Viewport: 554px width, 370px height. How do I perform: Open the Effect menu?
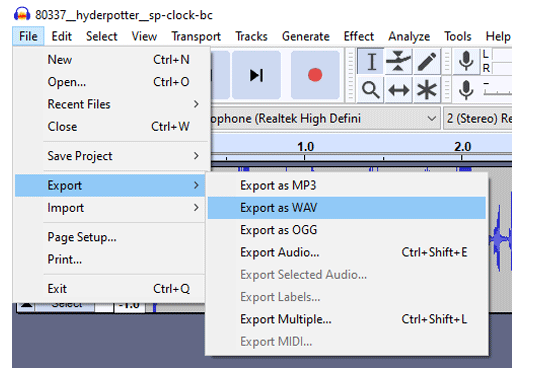(x=359, y=36)
